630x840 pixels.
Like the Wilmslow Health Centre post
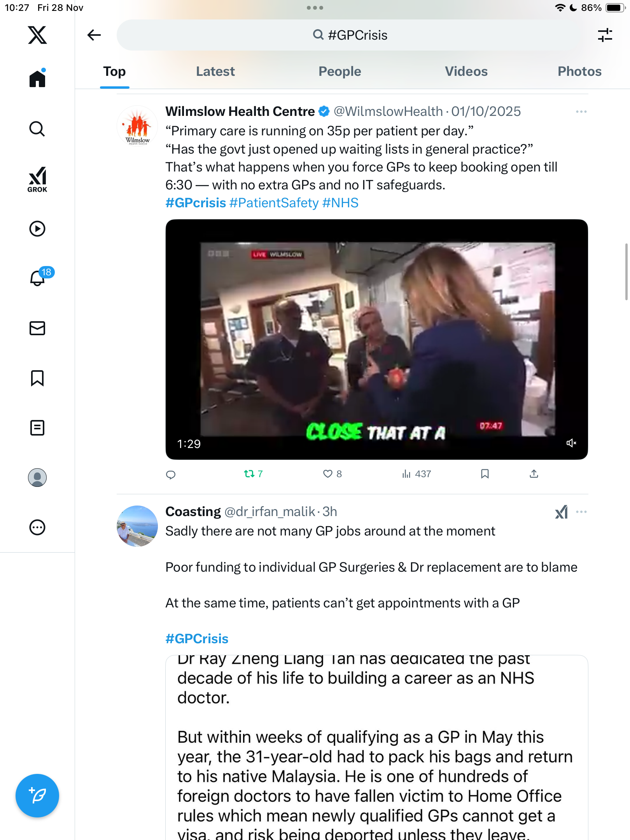pyautogui.click(x=332, y=474)
